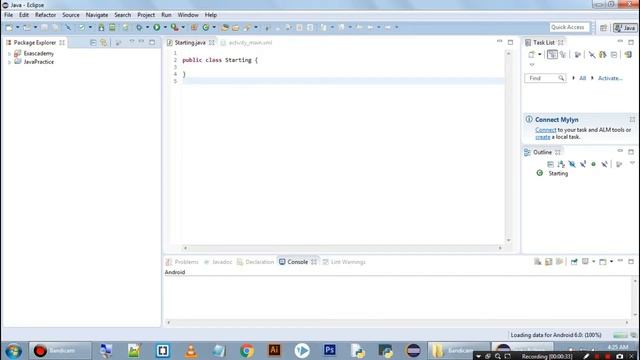Toggle Sort alphabetically in Outline view
Image resolution: width=640 pixels, height=360 pixels.
[x=561, y=164]
